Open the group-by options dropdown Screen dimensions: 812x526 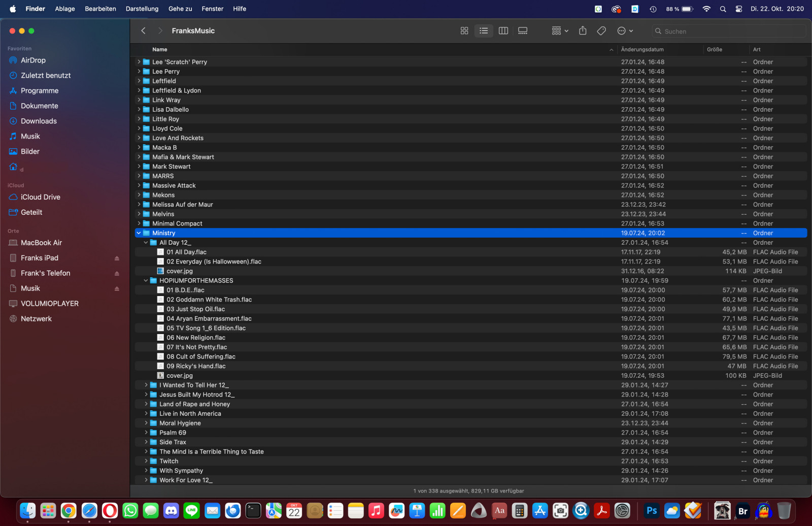[x=560, y=31]
